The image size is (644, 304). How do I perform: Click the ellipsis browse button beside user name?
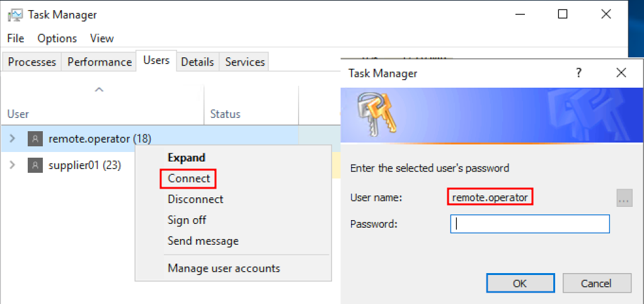624,198
